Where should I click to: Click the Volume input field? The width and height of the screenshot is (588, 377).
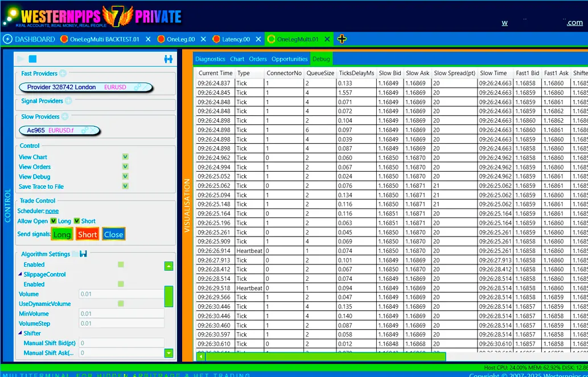(121, 294)
